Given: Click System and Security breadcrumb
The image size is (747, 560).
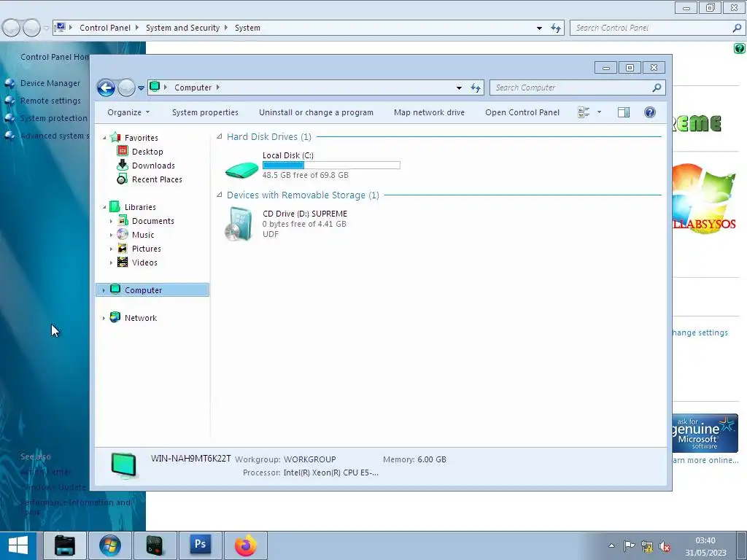Looking at the screenshot, I should pos(182,28).
